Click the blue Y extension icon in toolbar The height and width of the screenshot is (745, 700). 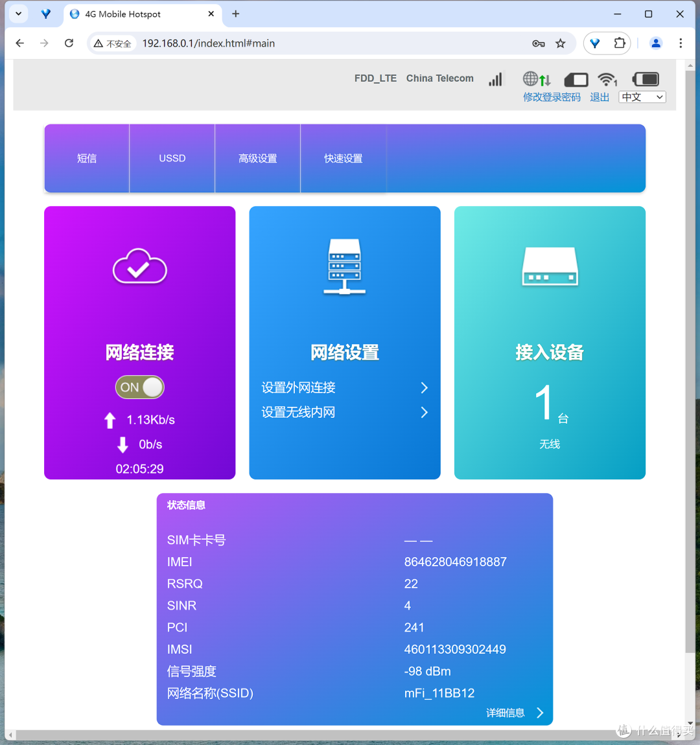click(x=595, y=43)
